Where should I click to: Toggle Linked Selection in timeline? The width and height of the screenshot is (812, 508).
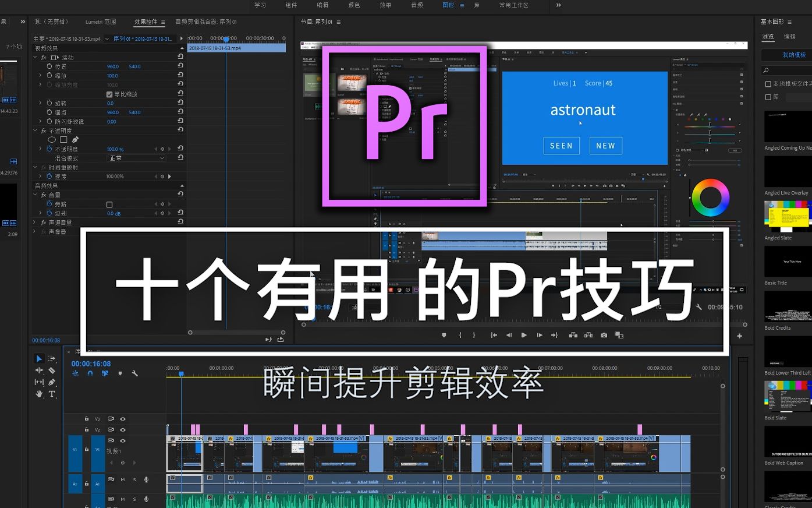[105, 373]
